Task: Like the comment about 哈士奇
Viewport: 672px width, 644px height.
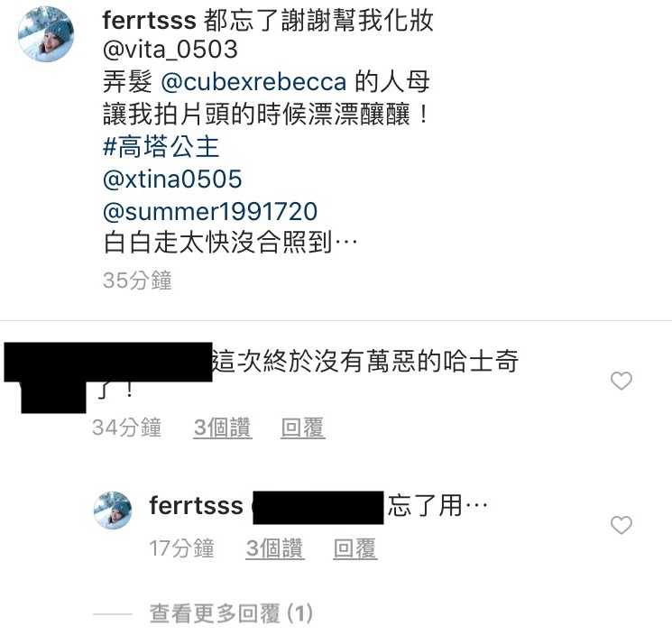Action: pos(621,382)
